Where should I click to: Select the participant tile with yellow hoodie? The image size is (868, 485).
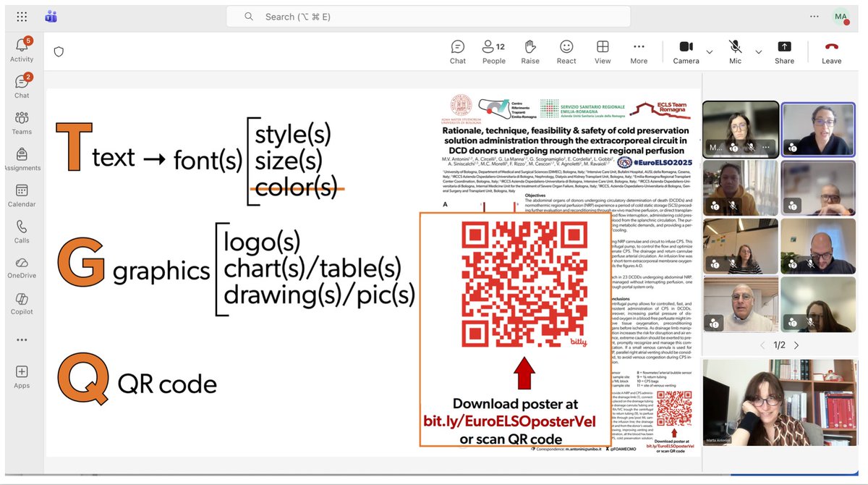[x=741, y=188]
